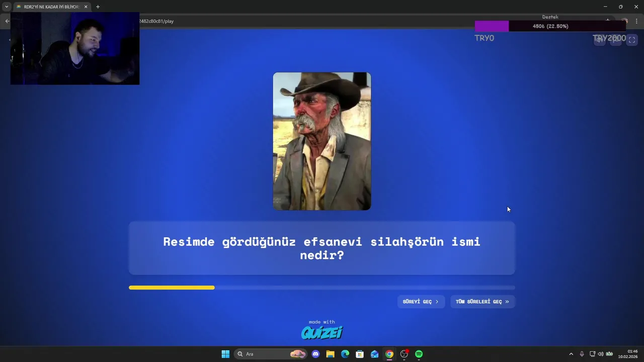Switch to Chrome in the taskbar
The width and height of the screenshot is (644, 362).
[389, 354]
